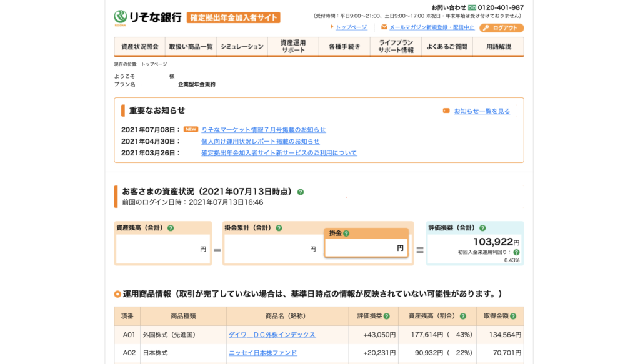Click help icon in 評価損益 column header

click(386, 317)
